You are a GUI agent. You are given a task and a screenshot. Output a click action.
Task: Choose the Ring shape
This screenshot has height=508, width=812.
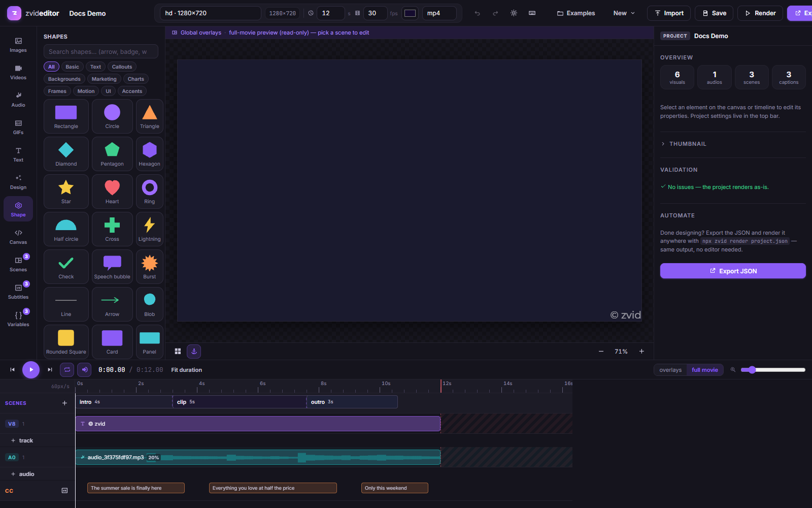coord(150,192)
